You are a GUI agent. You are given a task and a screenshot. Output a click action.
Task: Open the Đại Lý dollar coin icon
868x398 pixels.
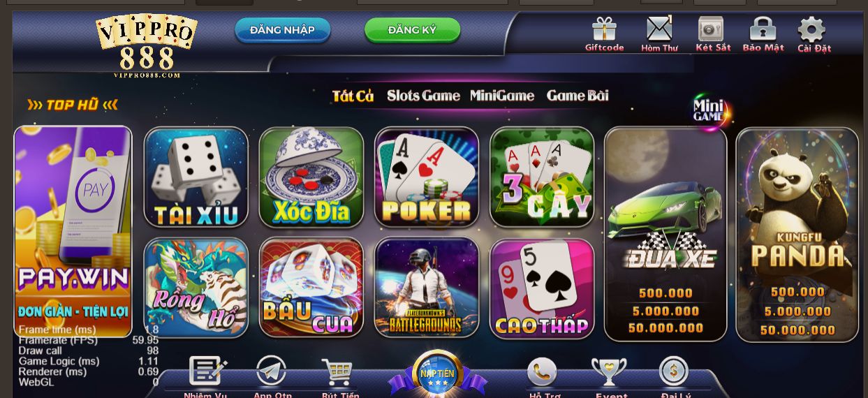(x=674, y=371)
